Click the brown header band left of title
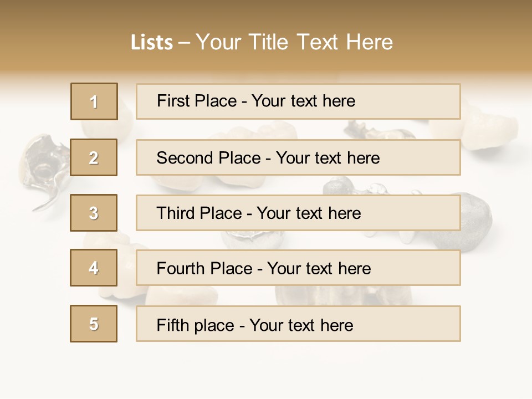 pyautogui.click(x=64, y=37)
